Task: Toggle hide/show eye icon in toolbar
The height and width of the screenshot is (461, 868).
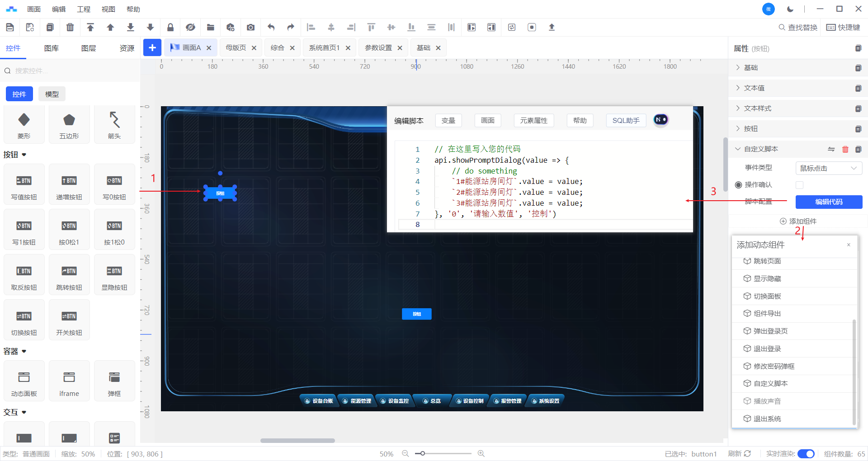Action: [190, 28]
